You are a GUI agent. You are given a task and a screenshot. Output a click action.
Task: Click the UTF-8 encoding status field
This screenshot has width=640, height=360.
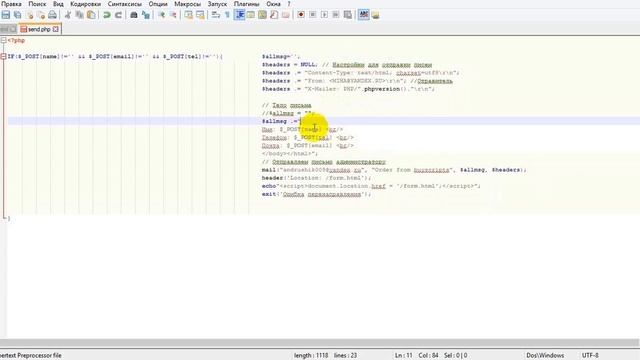590,356
